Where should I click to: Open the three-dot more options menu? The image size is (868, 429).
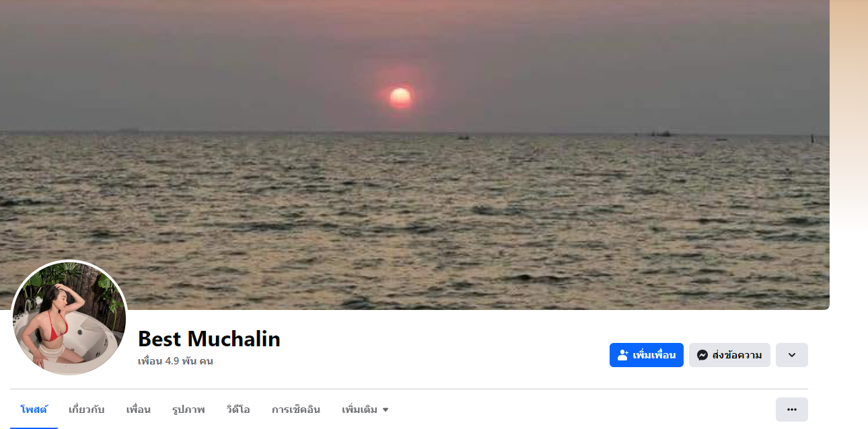792,409
